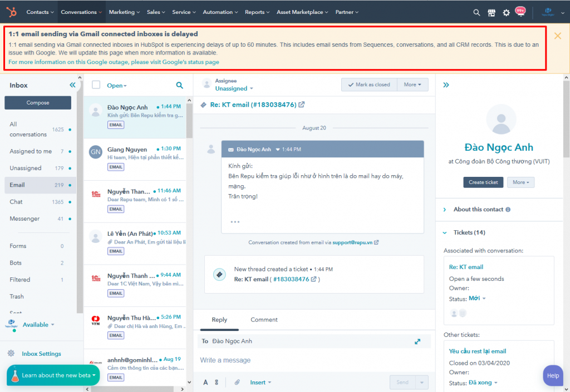The width and height of the screenshot is (570, 392).
Task: Open support@repu.vn external link icon
Action: coord(376,242)
